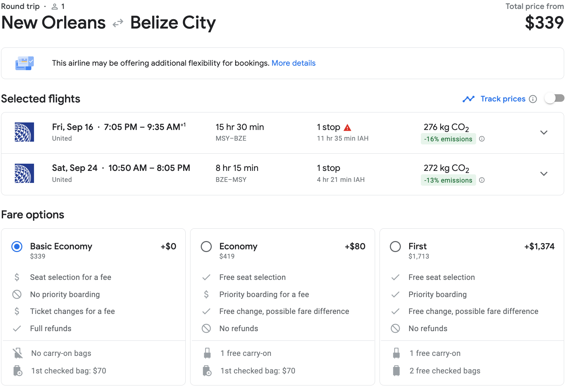Click info icon next to Track prices
The height and width of the screenshot is (392, 570).
533,99
